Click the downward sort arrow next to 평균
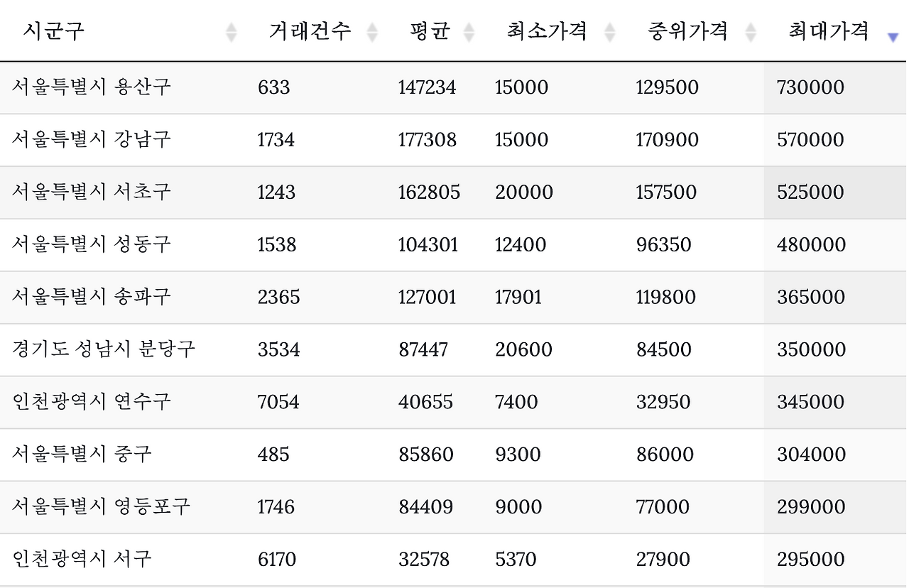 pos(467,36)
